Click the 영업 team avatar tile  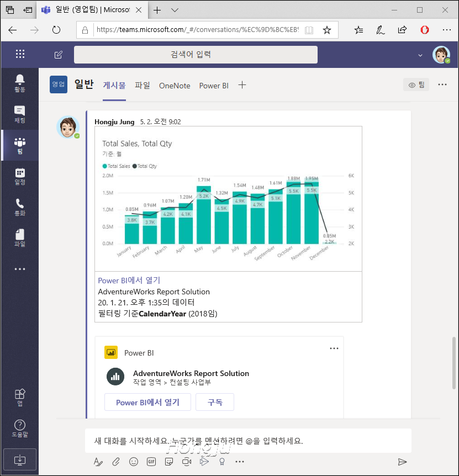click(x=59, y=84)
